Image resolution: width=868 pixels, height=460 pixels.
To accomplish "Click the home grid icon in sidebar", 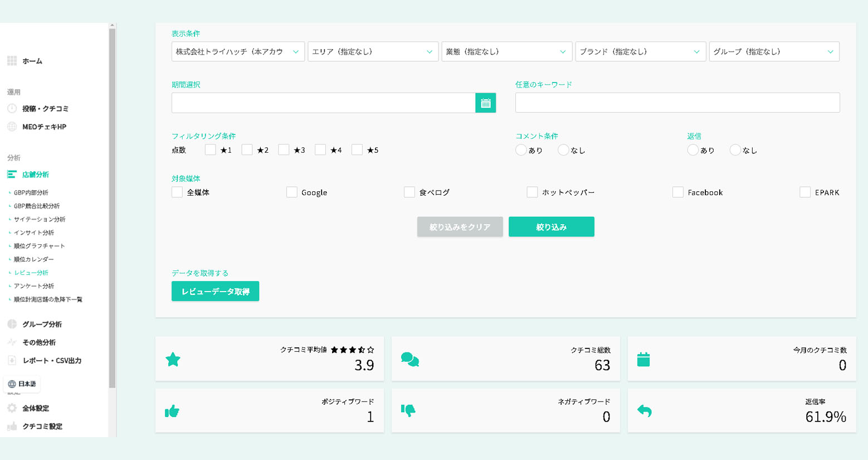I will coord(12,61).
